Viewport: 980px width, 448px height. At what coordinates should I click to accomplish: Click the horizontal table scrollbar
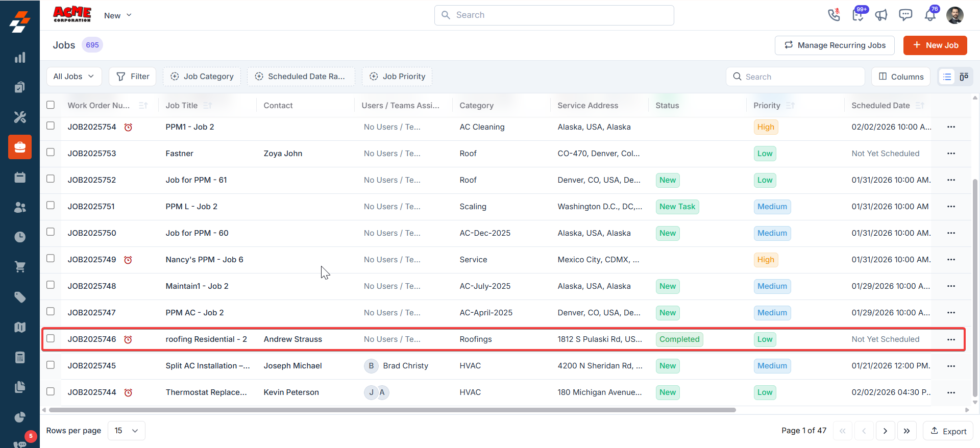click(392, 410)
